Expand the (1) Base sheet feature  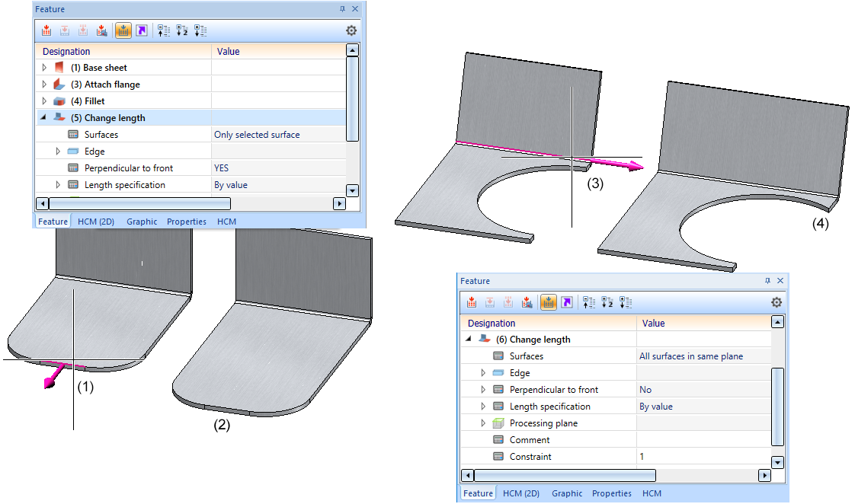(x=44, y=68)
